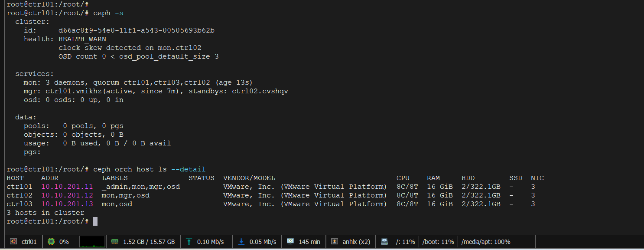The height and width of the screenshot is (250, 644).
Task: Click IP address 10.10.201.12
Action: click(67, 195)
